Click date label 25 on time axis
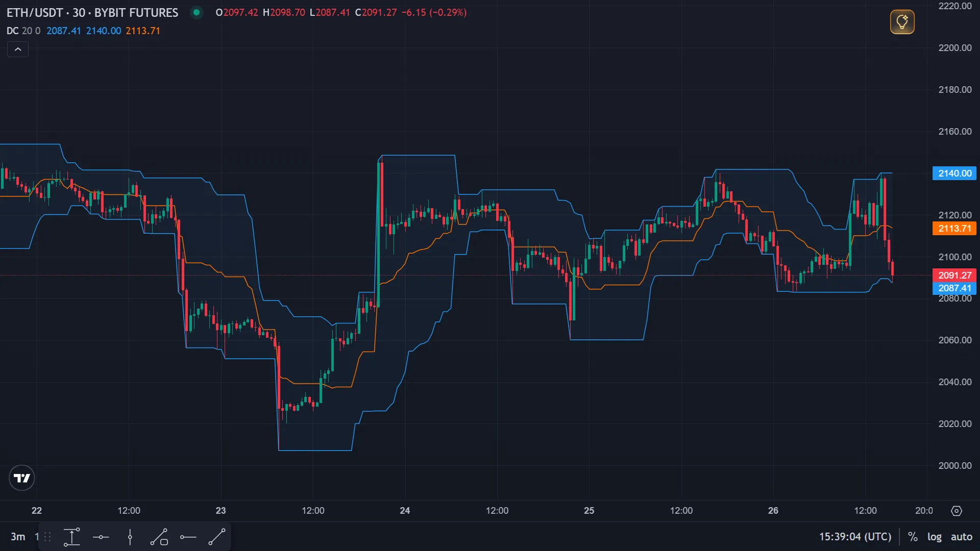This screenshot has height=551, width=980. (x=589, y=511)
